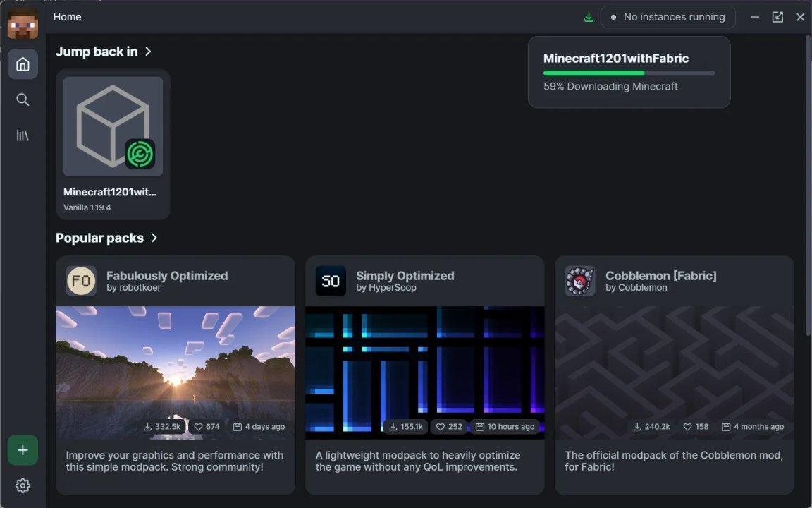Open the Library icon in sidebar
The image size is (812, 508).
[x=23, y=135]
